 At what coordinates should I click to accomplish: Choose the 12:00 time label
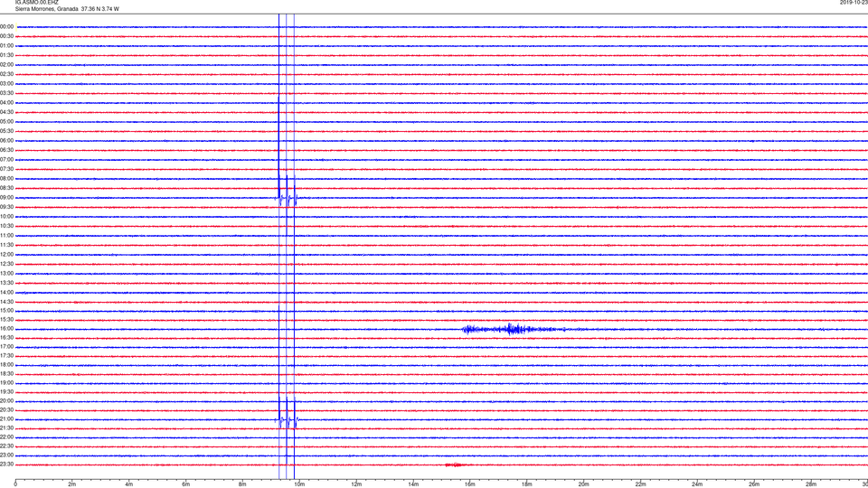[x=6, y=255]
